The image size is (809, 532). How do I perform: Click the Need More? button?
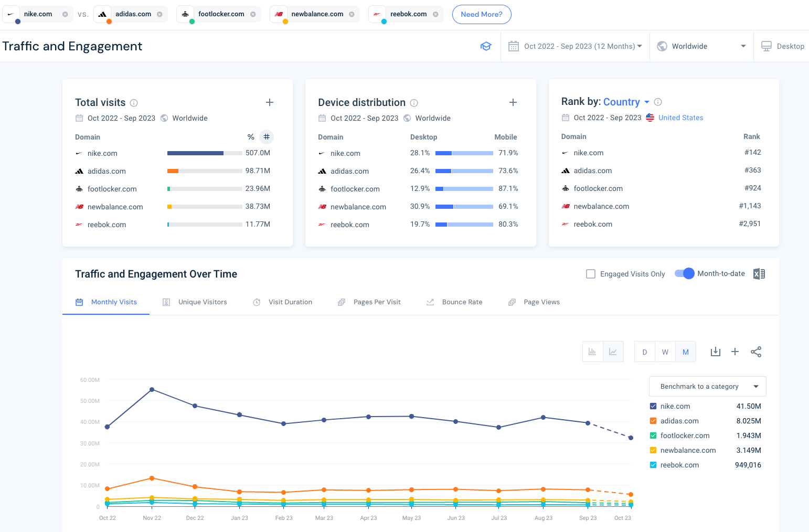click(x=482, y=14)
